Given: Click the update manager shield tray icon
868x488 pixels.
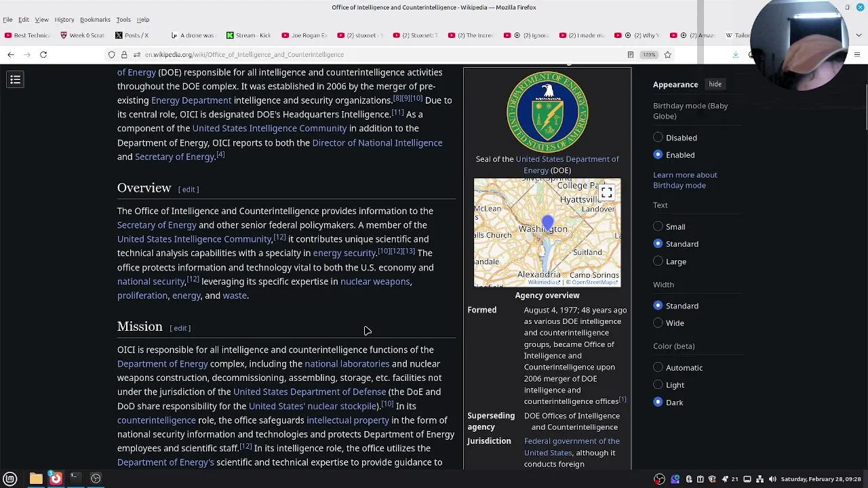Looking at the screenshot, I should click(712, 479).
